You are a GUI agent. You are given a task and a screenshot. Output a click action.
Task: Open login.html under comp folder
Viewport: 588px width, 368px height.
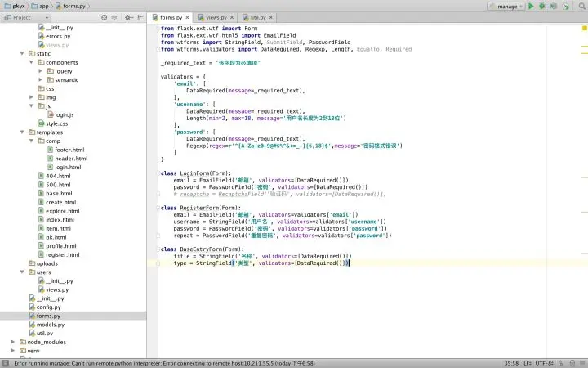pos(65,167)
